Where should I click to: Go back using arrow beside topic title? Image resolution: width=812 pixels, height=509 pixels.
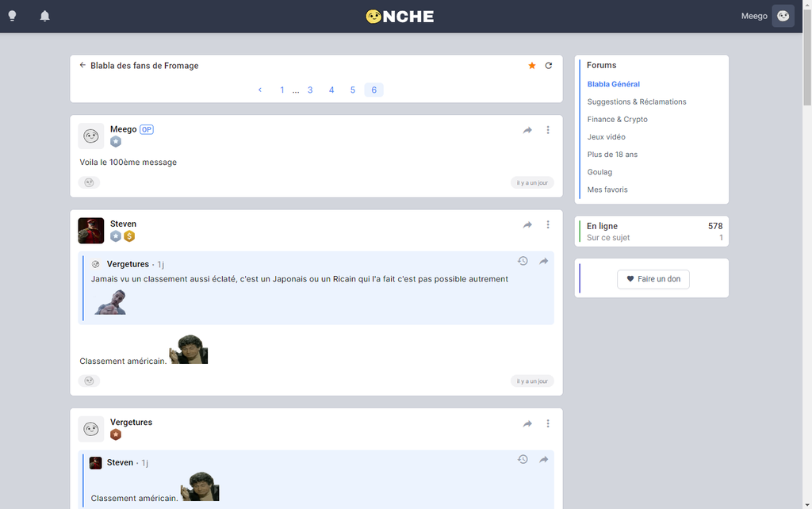[x=82, y=66]
